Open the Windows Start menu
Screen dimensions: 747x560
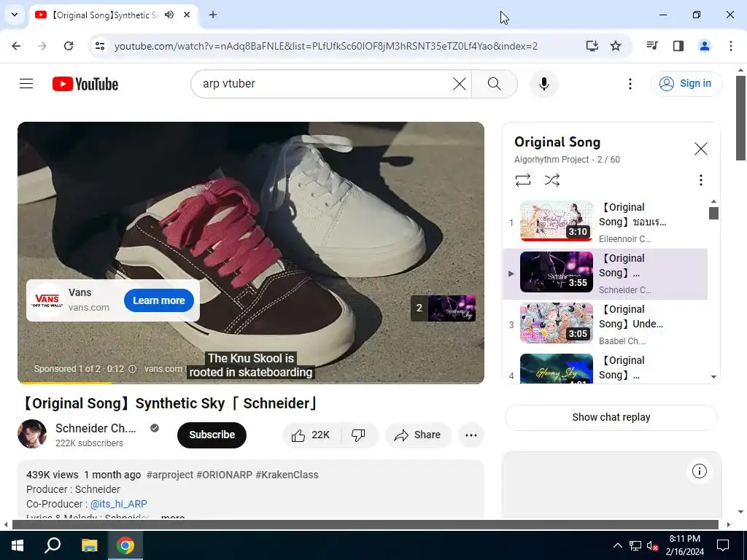coord(18,545)
